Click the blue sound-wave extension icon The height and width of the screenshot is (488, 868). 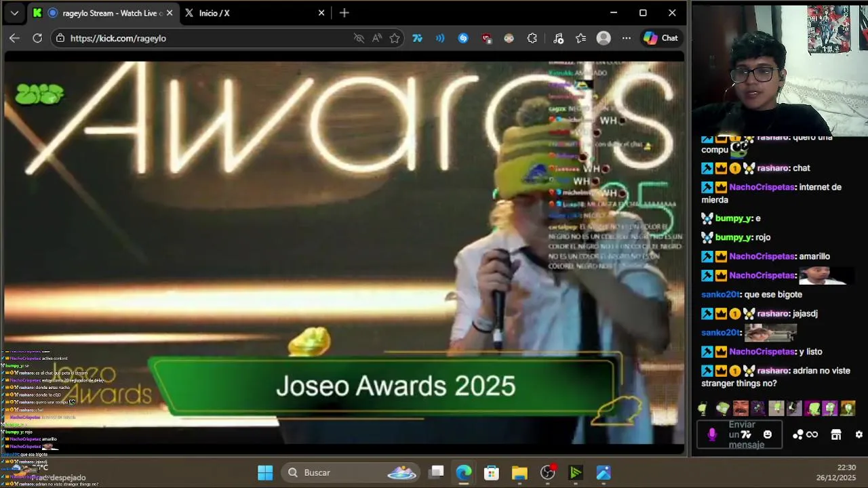tap(440, 38)
